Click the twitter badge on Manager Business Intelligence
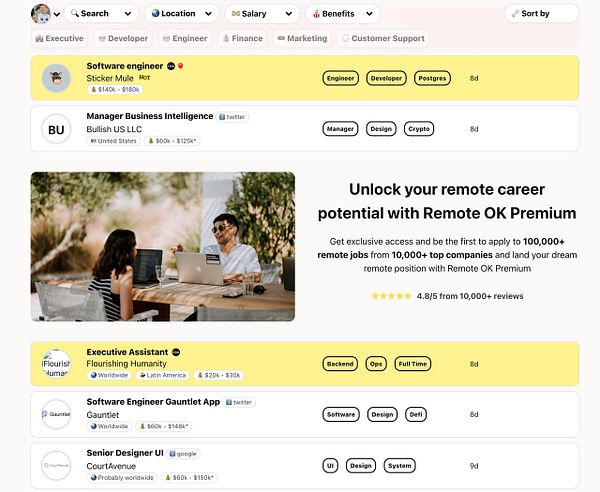The image size is (600, 492). [x=232, y=117]
